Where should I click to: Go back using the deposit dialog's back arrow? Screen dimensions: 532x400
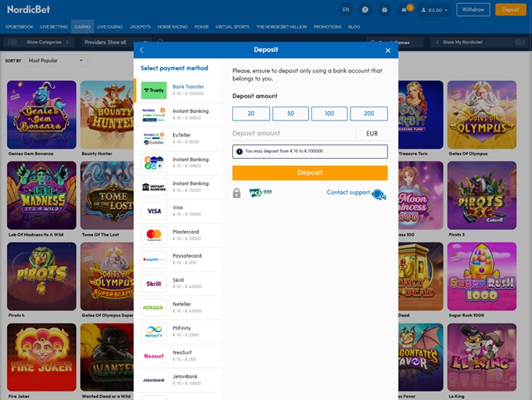pyautogui.click(x=142, y=50)
